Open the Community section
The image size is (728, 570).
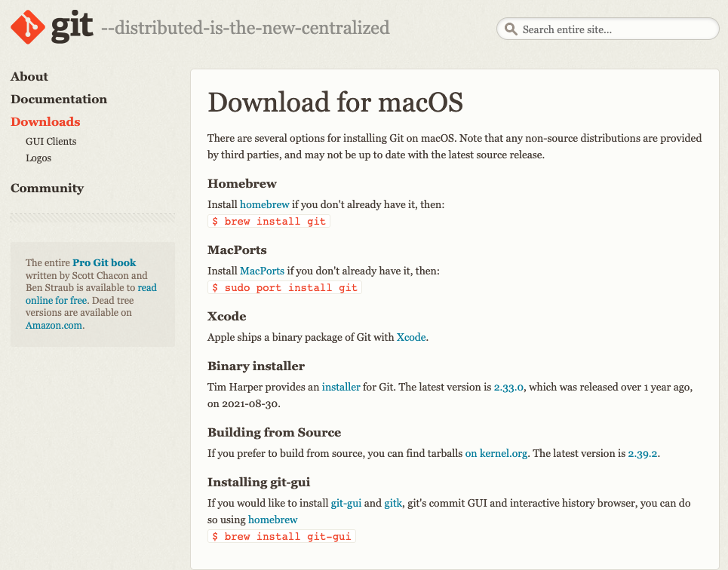(x=48, y=188)
